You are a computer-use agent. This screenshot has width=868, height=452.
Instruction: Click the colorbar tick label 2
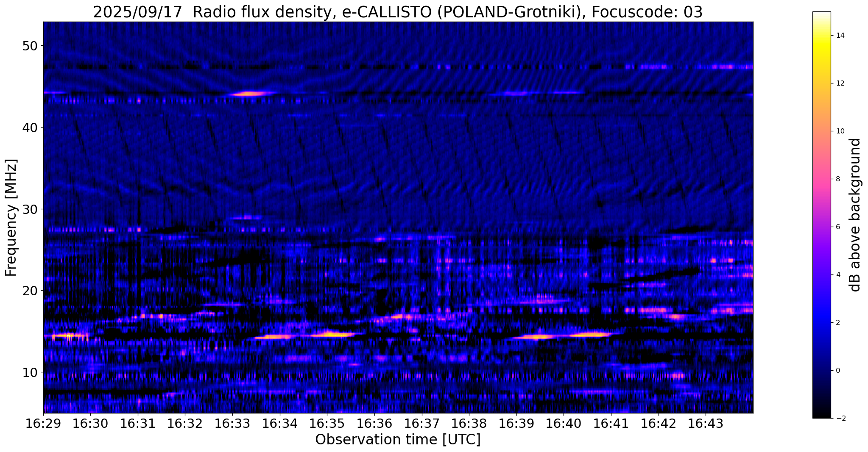tap(837, 323)
